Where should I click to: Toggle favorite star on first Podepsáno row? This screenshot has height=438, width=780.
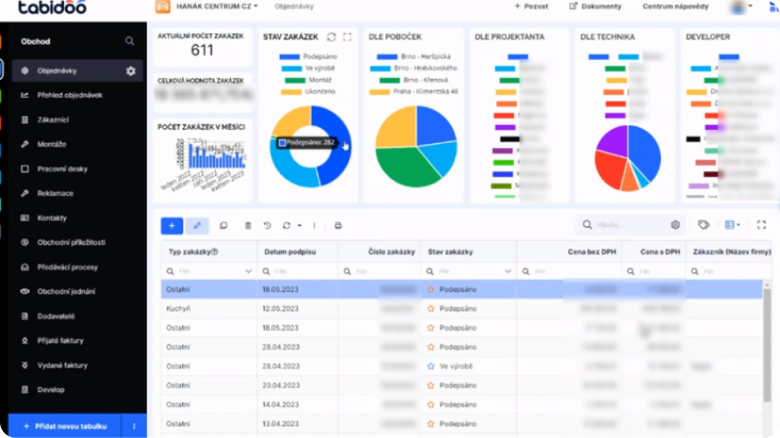(431, 289)
